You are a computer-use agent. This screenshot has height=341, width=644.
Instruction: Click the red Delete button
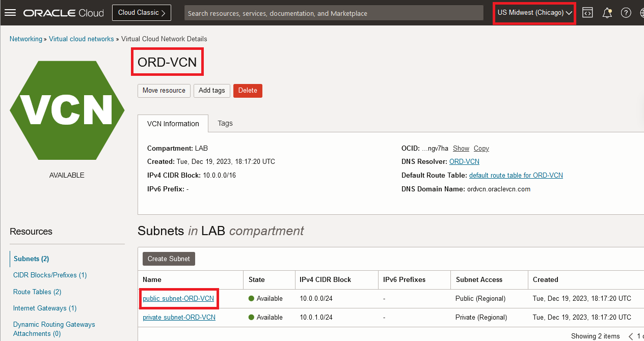248,91
